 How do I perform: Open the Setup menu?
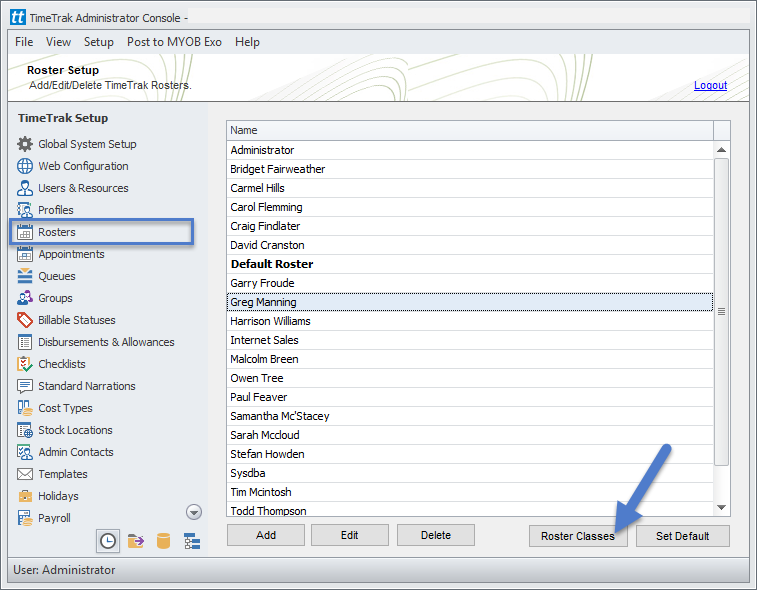tap(98, 42)
